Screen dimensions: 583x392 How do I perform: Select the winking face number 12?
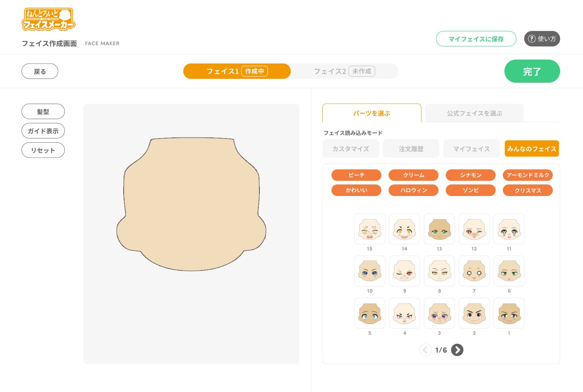[474, 229]
